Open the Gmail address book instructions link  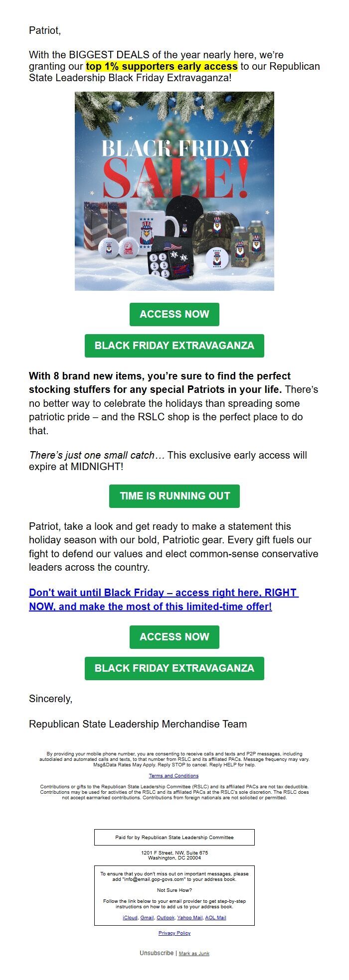pyautogui.click(x=147, y=917)
